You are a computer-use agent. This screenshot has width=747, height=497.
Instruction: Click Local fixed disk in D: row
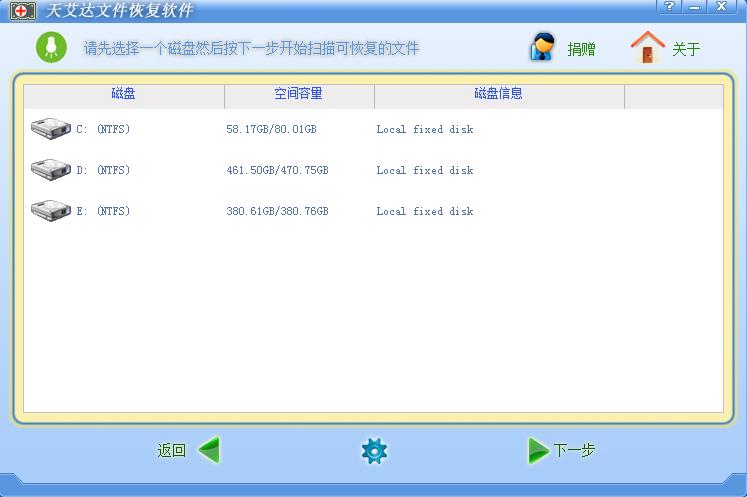(x=425, y=170)
